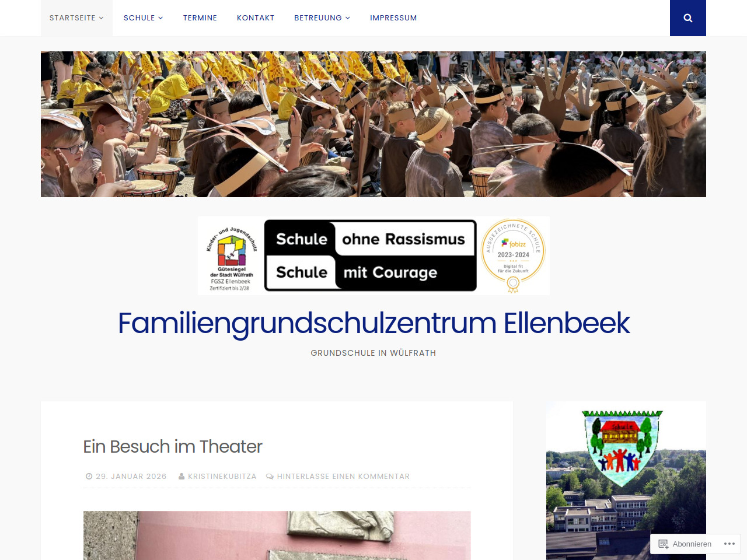
Task: Open the Familiengrundschulzentrum Ellenbeek site title link
Action: (x=373, y=323)
